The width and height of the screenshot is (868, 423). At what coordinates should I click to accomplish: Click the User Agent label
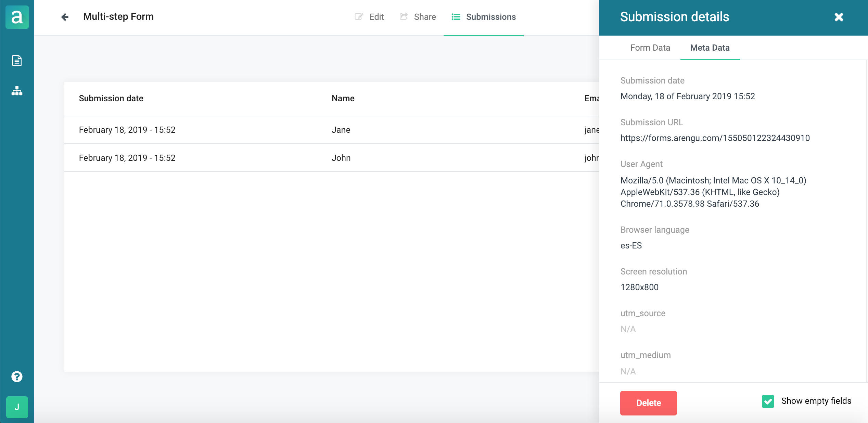pos(641,164)
